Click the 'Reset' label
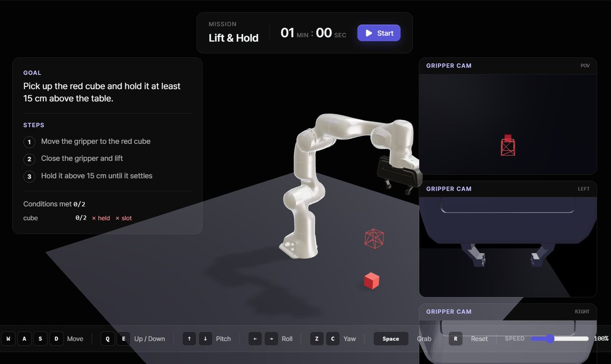The image size is (611, 364). (x=479, y=339)
